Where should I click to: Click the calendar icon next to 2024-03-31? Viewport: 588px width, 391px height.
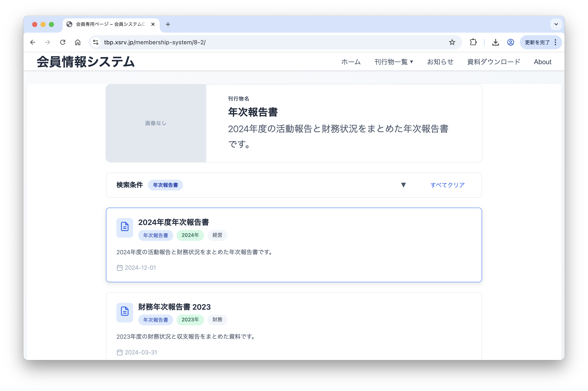(120, 352)
